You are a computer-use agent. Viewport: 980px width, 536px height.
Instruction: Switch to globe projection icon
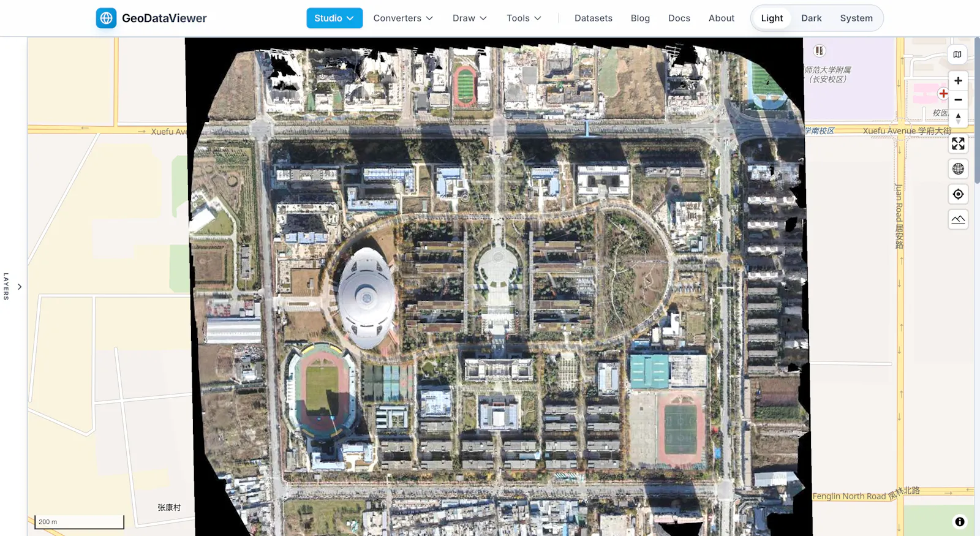(x=958, y=169)
